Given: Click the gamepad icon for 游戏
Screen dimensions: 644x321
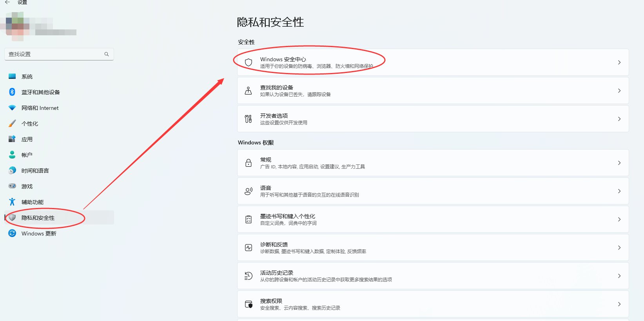Looking at the screenshot, I should point(12,186).
